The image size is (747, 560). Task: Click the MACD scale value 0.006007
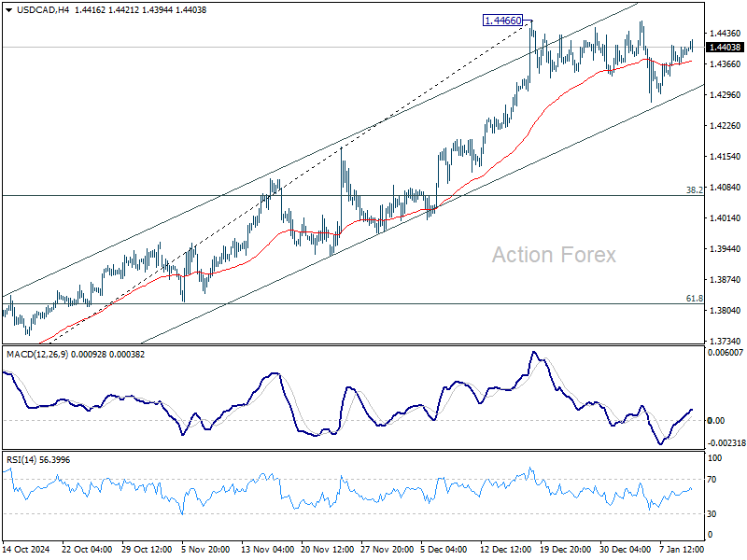pyautogui.click(x=726, y=353)
